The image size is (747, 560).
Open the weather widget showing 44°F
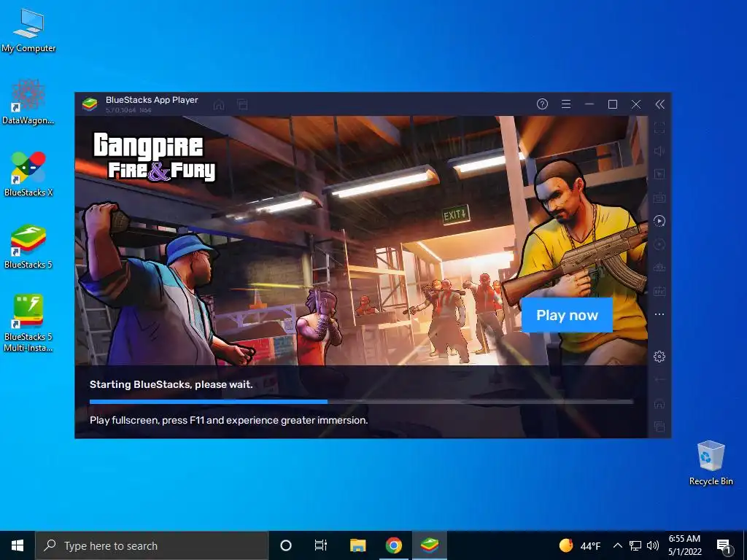tap(580, 545)
